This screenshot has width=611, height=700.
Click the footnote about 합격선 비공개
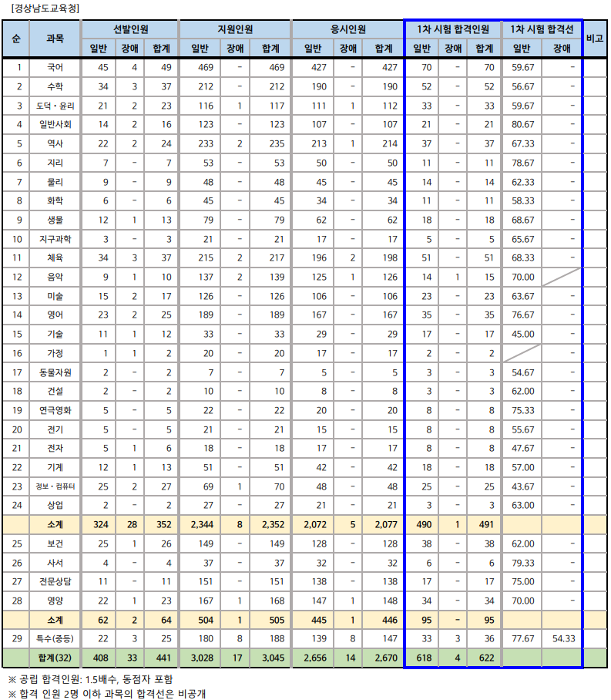click(107, 694)
